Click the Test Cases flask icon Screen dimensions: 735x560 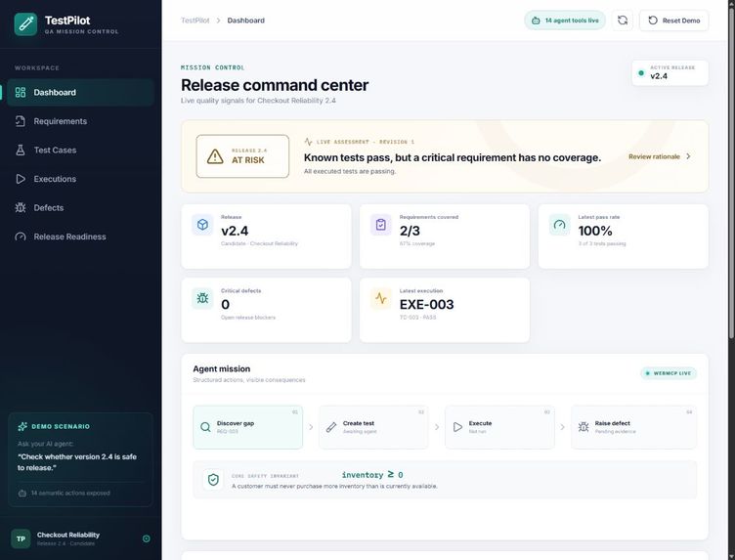click(21, 150)
